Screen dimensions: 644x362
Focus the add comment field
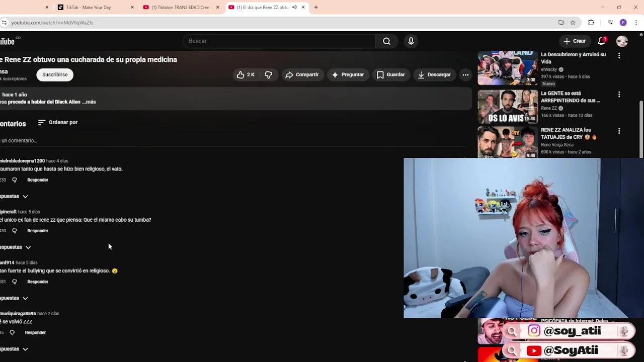(233, 141)
